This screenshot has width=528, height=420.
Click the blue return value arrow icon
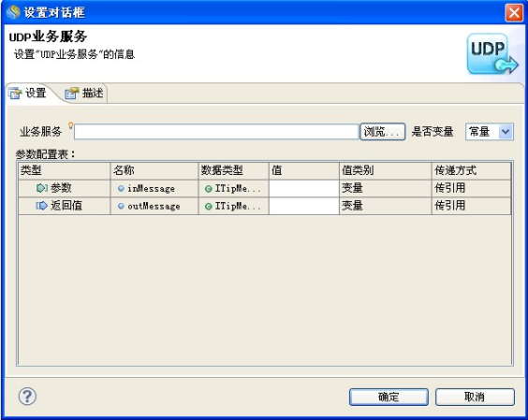[42, 206]
